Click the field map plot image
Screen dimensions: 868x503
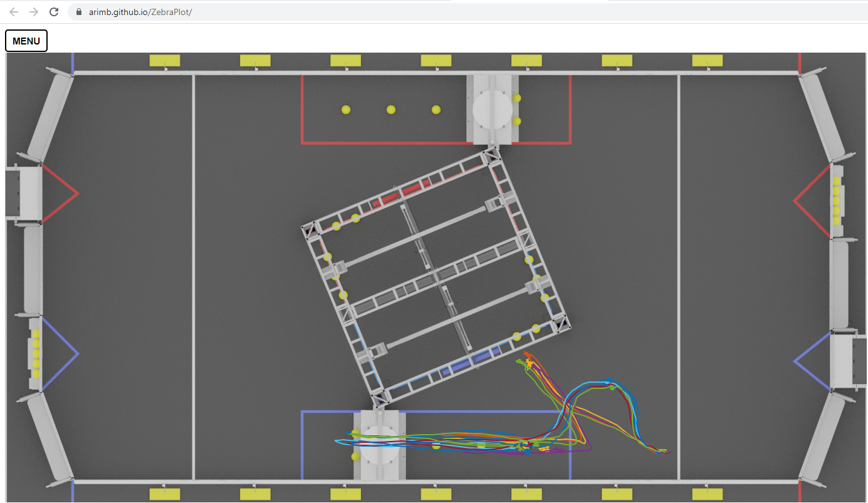pyautogui.click(x=437, y=277)
